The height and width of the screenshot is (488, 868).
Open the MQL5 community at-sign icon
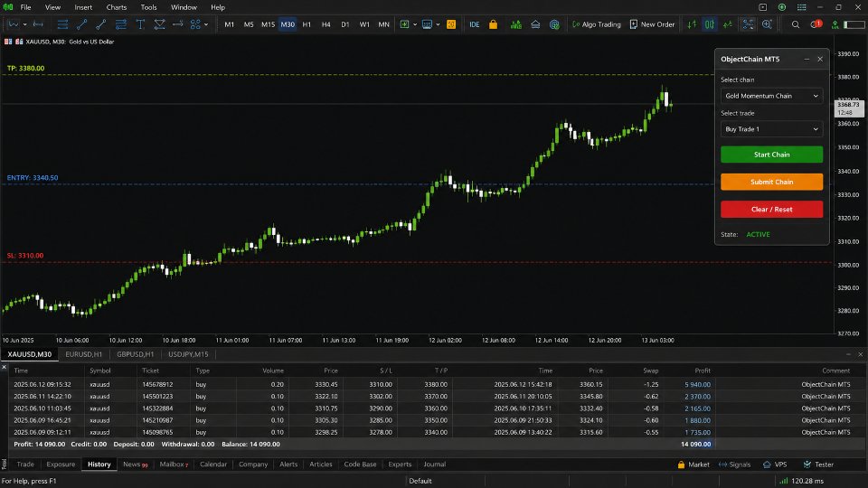[x=554, y=24]
